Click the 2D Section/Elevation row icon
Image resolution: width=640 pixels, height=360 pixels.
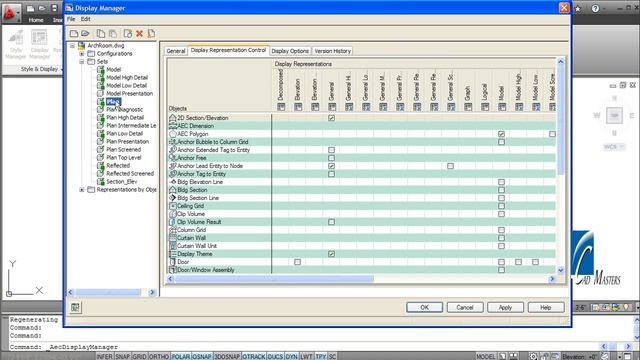click(x=173, y=118)
